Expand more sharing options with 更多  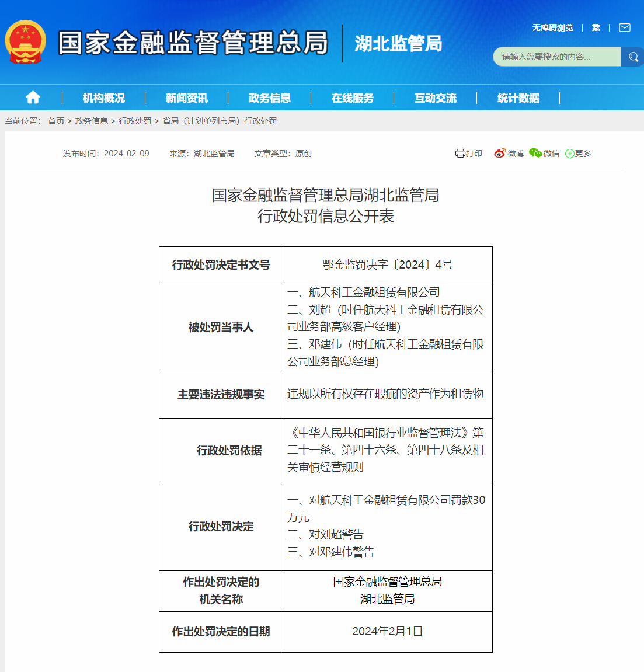click(x=578, y=154)
